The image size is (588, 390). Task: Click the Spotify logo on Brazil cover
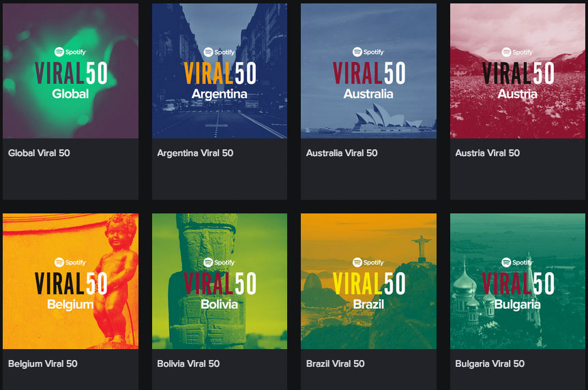tap(368, 262)
